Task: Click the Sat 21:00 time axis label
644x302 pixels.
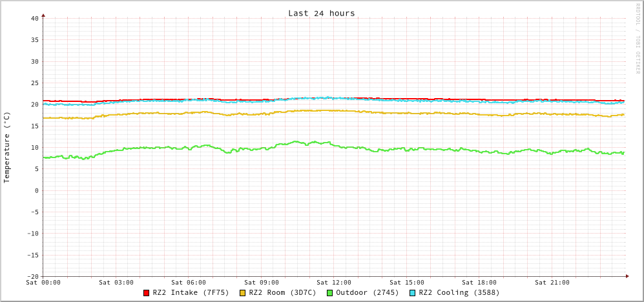Action: coord(552,282)
